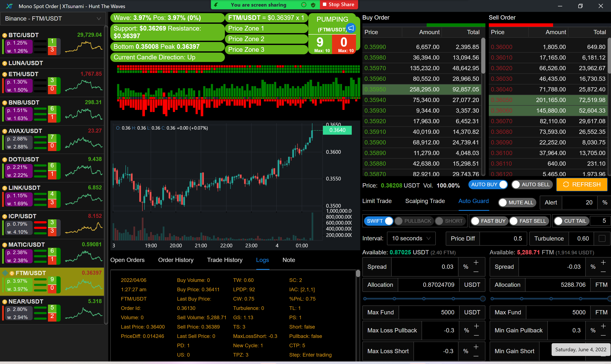Open the Note tab
Screen dimensions: 611x364
pos(289,260)
